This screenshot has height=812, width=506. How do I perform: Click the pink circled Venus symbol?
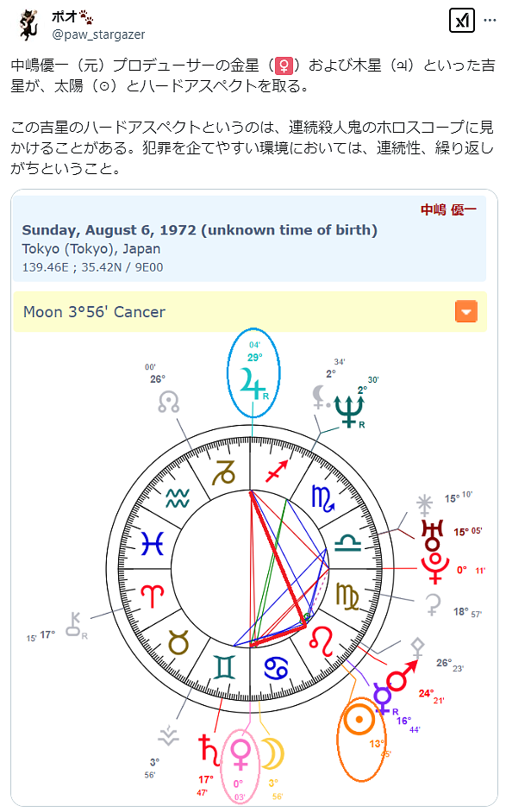[x=241, y=753]
